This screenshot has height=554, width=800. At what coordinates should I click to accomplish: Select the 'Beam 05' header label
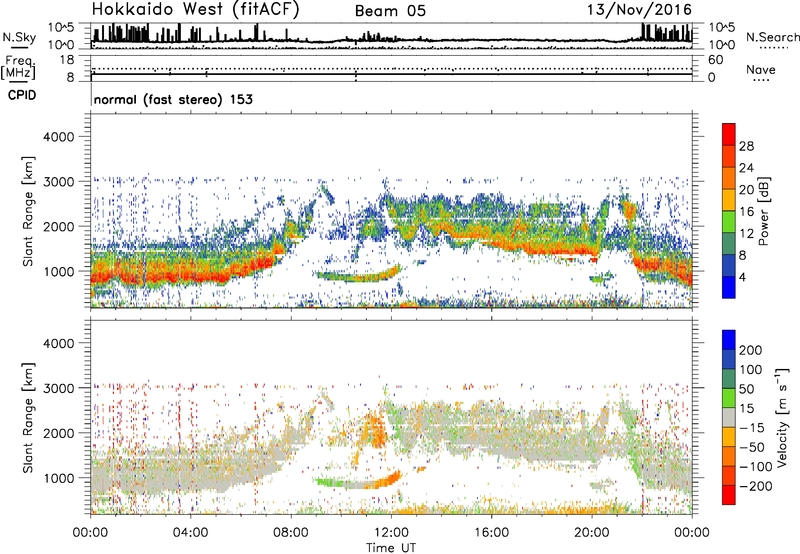coord(390,11)
